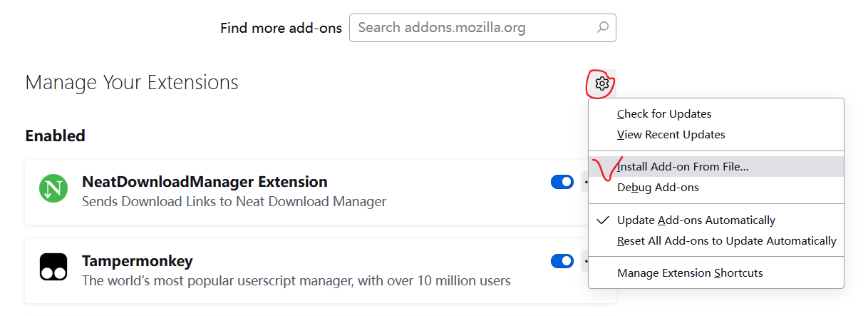Turn off the Tampermonkey toggle
Viewport: 868px width, 316px height.
[x=562, y=261]
